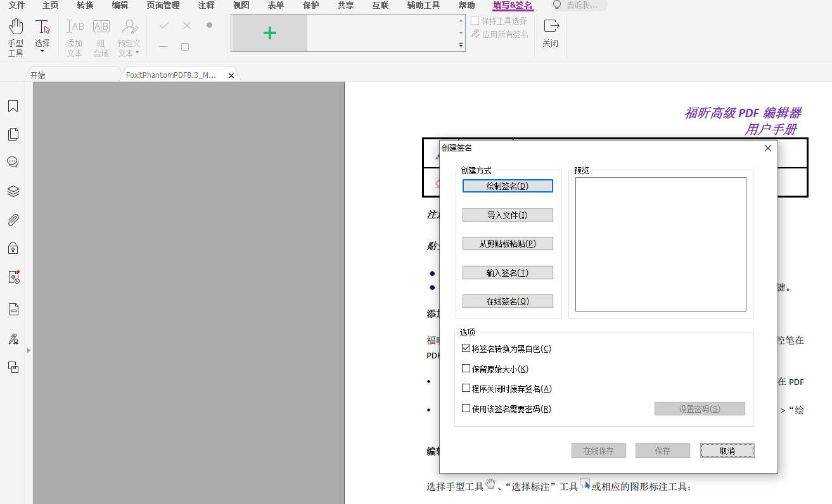Image resolution: width=832 pixels, height=504 pixels.
Task: Open the security panel in sidebar
Action: pos(13,248)
